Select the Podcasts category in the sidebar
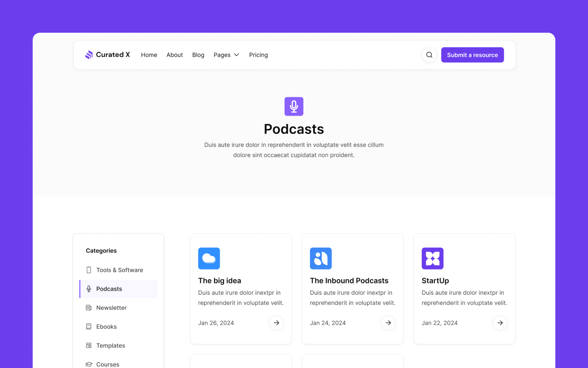The width and height of the screenshot is (588, 368). [x=109, y=289]
